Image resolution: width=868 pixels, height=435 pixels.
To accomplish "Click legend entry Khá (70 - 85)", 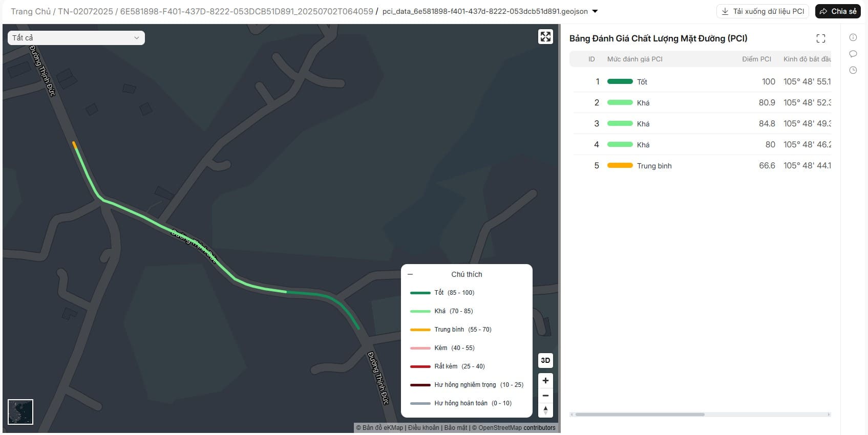I will pyautogui.click(x=441, y=311).
